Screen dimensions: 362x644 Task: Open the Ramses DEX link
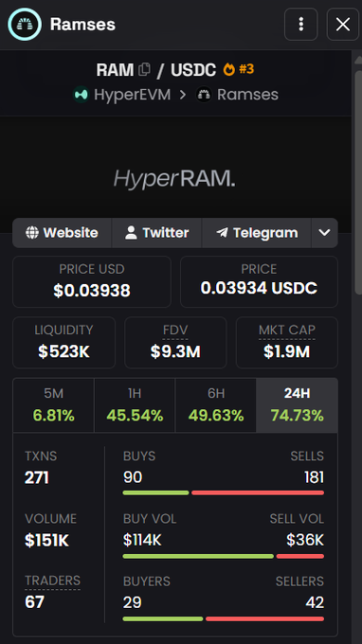tap(247, 95)
